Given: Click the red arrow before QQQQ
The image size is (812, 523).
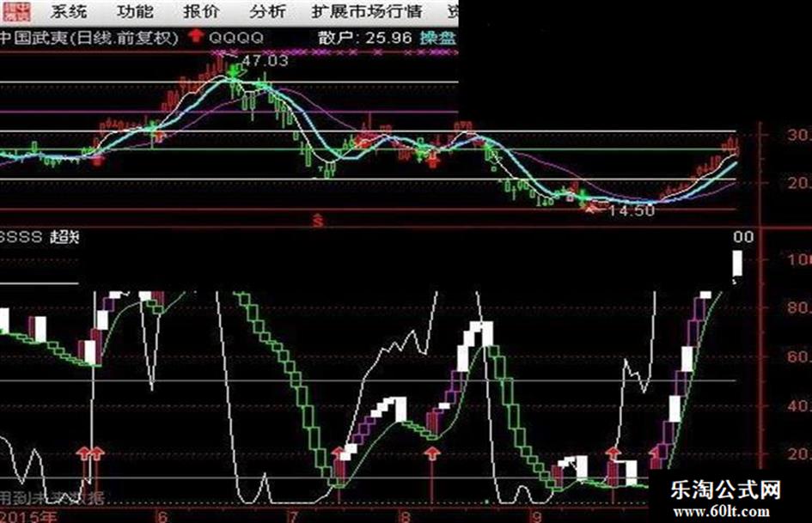Looking at the screenshot, I should [x=197, y=36].
